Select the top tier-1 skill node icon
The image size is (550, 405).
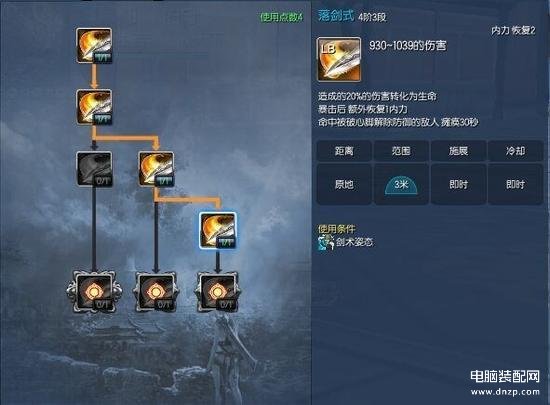coord(94,46)
